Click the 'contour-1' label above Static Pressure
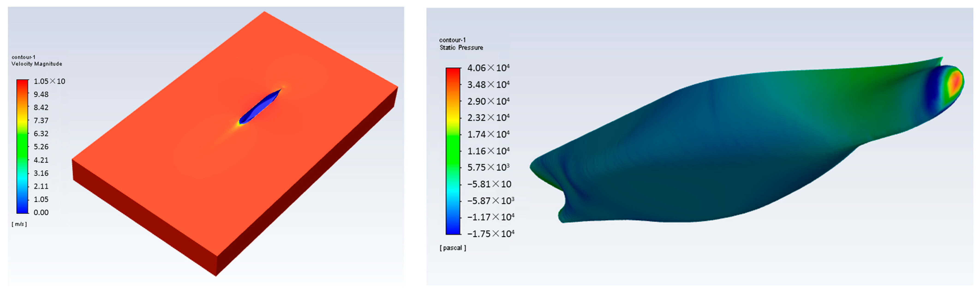 pos(452,40)
